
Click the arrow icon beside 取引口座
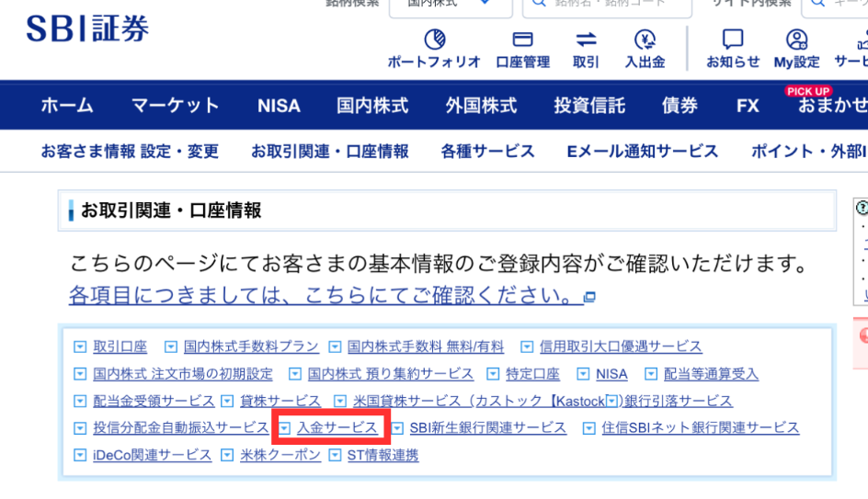point(80,347)
